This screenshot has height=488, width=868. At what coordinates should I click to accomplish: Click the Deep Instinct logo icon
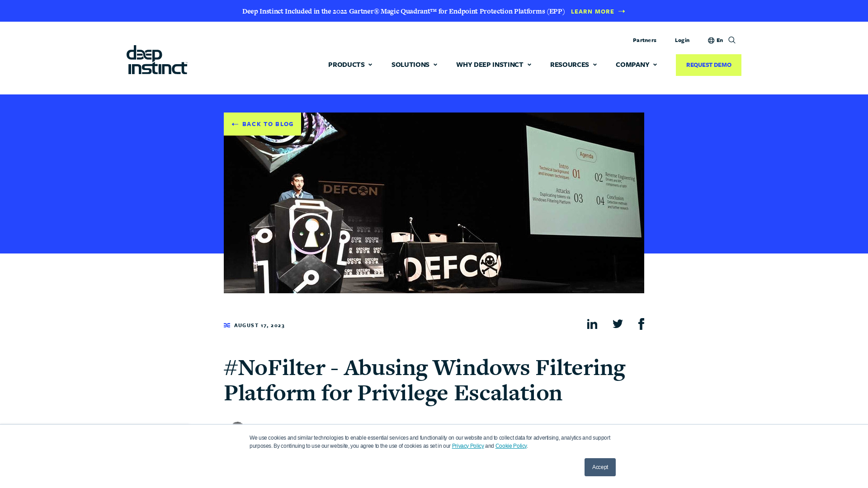[x=157, y=60]
